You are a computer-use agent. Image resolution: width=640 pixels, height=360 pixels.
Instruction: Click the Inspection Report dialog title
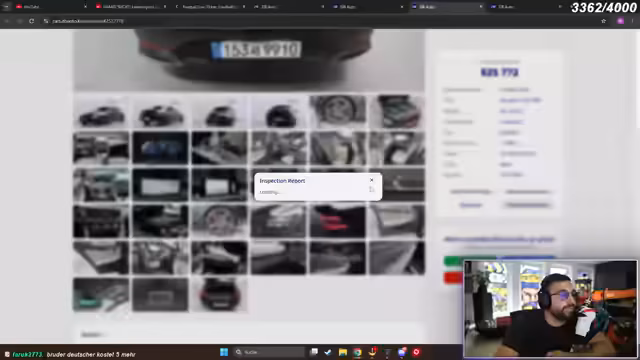point(282,181)
